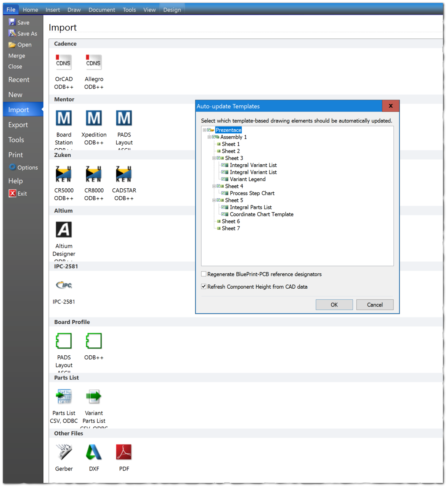This screenshot has width=448, height=488.
Task: Click OK in Auto-update Templates dialog
Action: pos(334,305)
